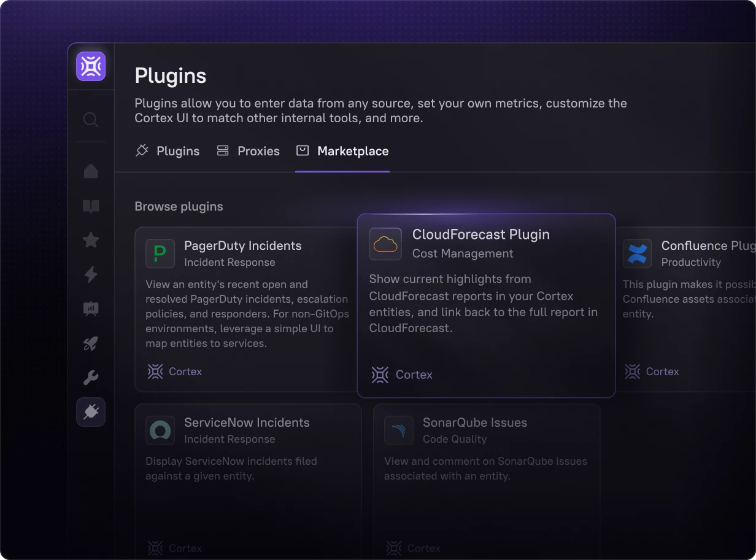Click the active plug icon in sidebar
The width and height of the screenshot is (756, 560).
(91, 412)
